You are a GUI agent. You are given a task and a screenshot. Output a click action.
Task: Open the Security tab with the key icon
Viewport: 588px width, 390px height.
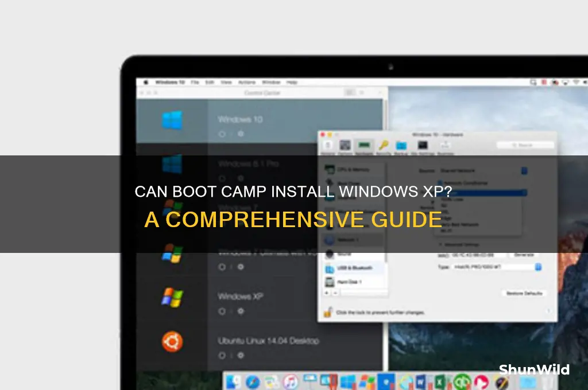[x=383, y=147]
